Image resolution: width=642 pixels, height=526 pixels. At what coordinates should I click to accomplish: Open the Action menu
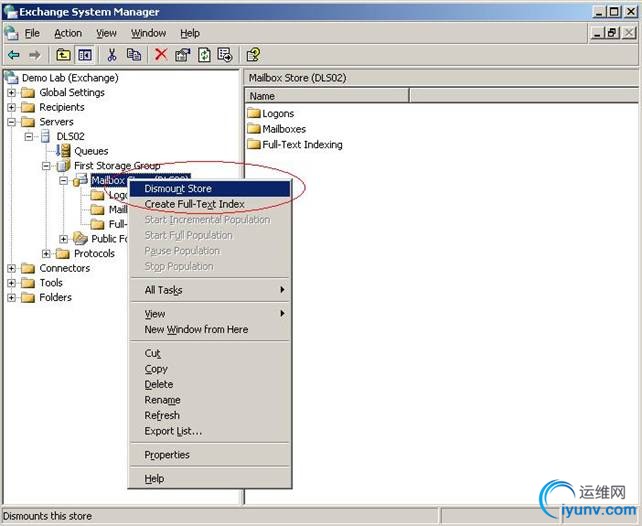(x=68, y=33)
